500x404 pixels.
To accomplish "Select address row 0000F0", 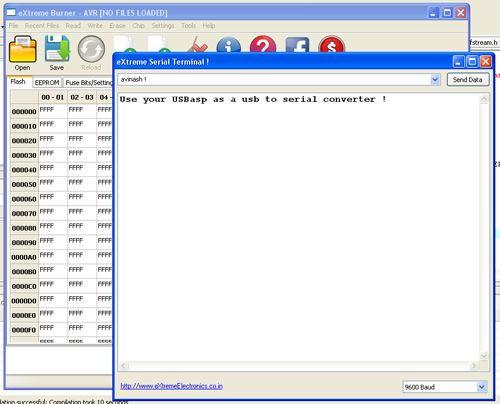I will pyautogui.click(x=24, y=330).
